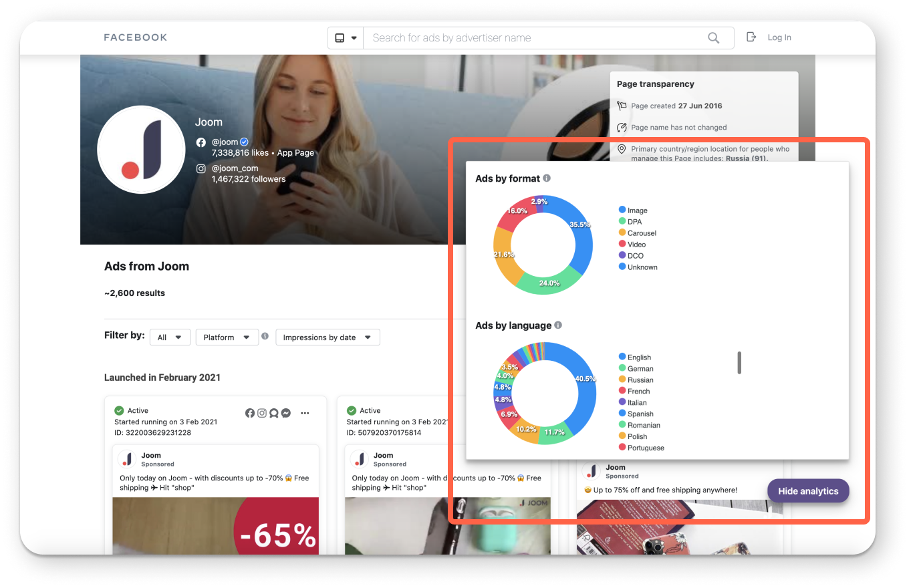Open the -65% ad image

216,526
